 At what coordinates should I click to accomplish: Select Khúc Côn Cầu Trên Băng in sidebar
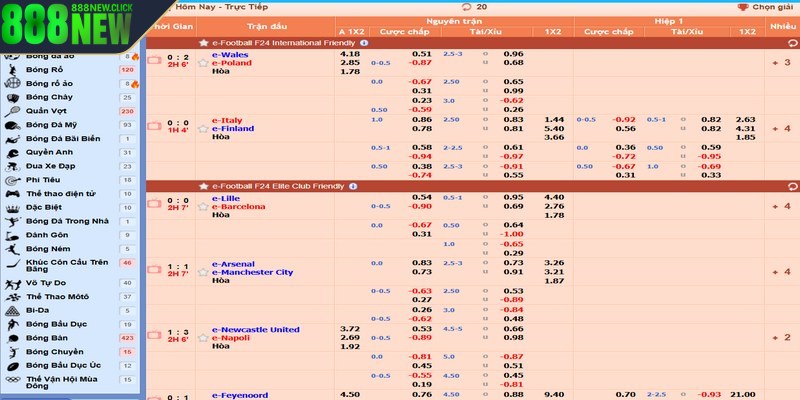pos(67,266)
